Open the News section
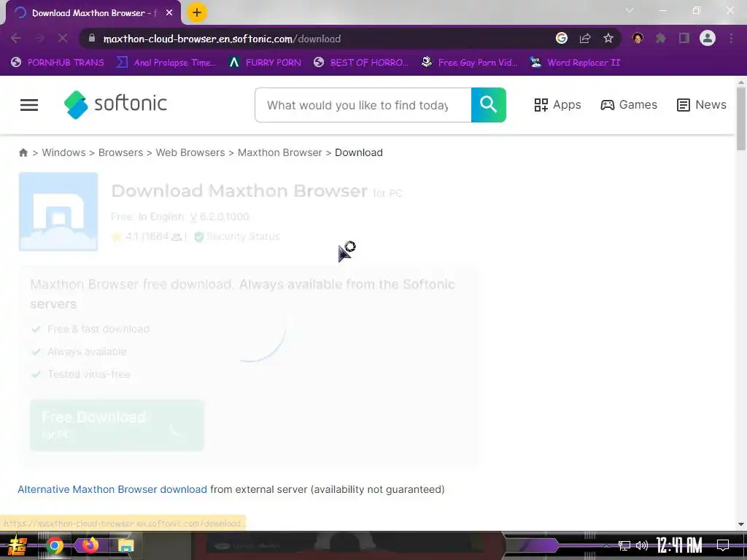 tap(702, 105)
